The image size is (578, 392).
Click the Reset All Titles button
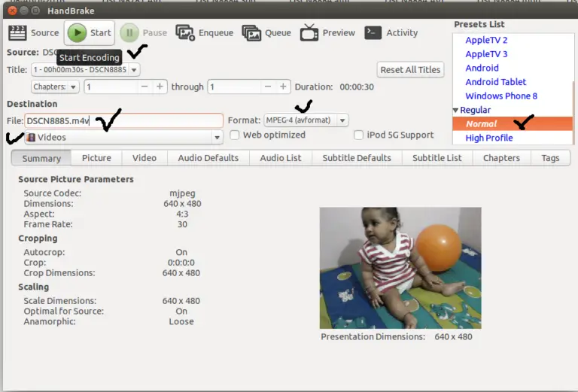coord(410,69)
